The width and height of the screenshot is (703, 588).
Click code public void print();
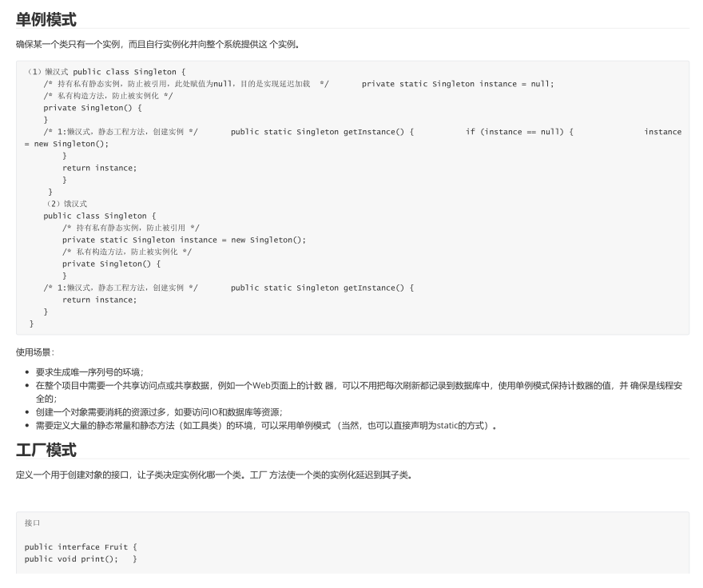coord(71,559)
